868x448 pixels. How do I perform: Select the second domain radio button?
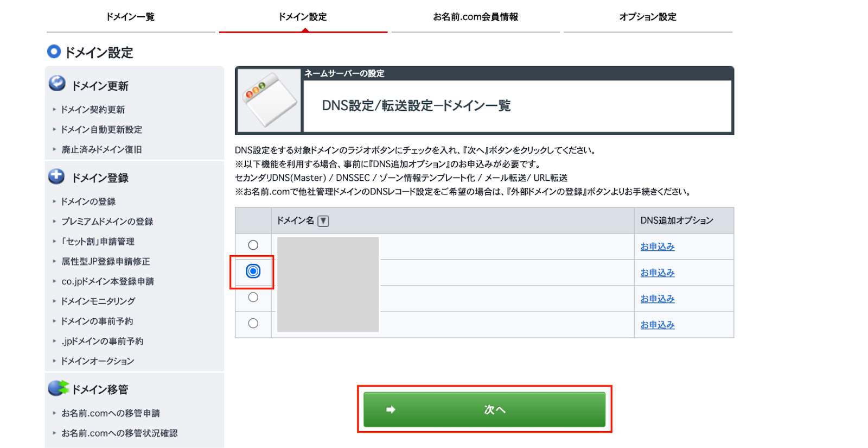253,271
